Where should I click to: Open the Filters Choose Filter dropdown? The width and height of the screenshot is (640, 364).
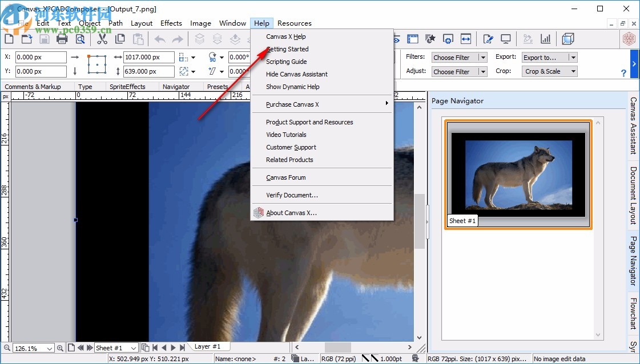(459, 57)
